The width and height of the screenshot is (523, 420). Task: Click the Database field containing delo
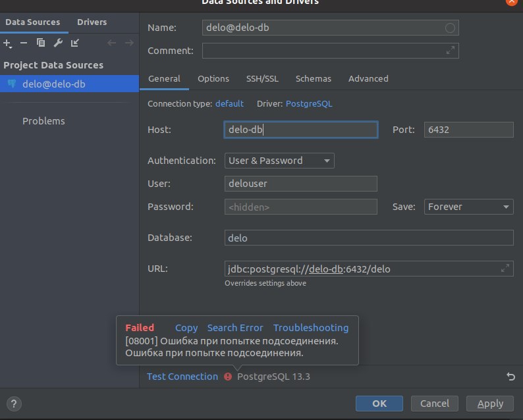369,238
